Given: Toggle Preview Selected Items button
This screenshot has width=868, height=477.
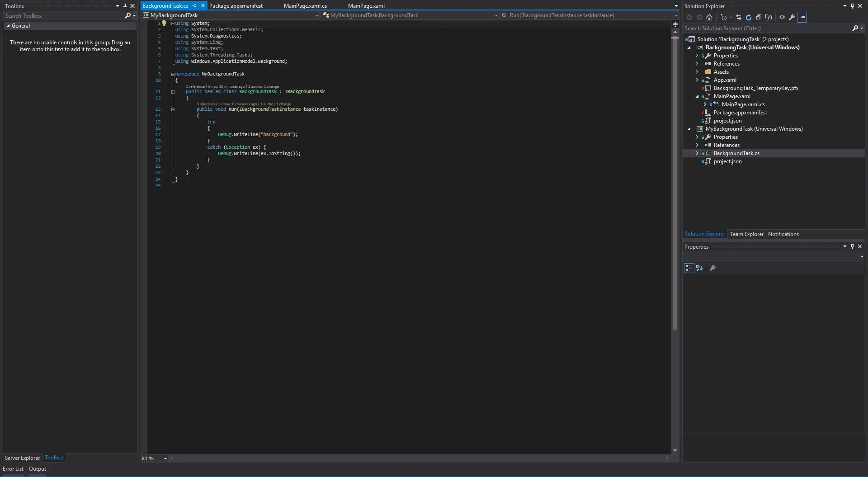Looking at the screenshot, I should pos(802,17).
